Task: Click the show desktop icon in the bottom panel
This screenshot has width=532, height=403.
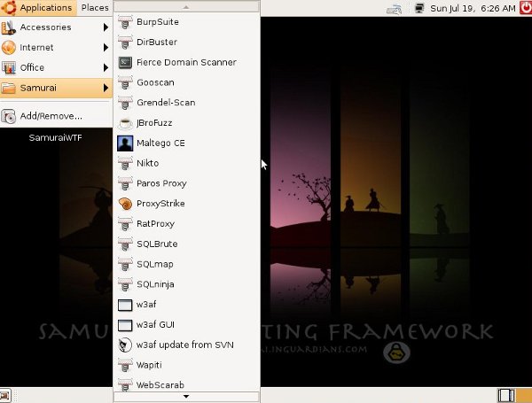Action: [x=5, y=396]
